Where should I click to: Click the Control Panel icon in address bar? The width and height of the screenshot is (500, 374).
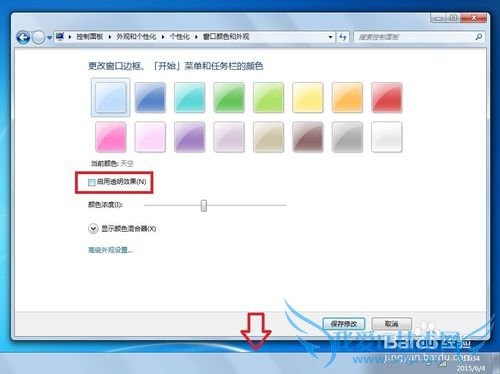pos(60,36)
